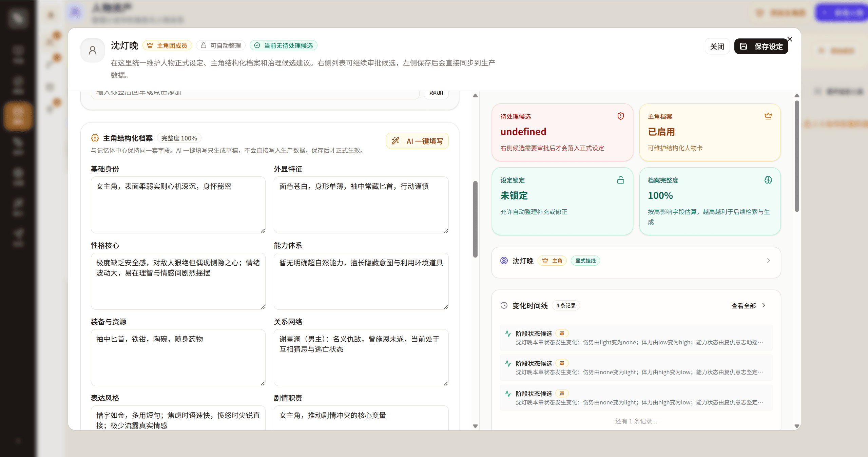Click the clock icon beside 变化时间线

(x=504, y=305)
